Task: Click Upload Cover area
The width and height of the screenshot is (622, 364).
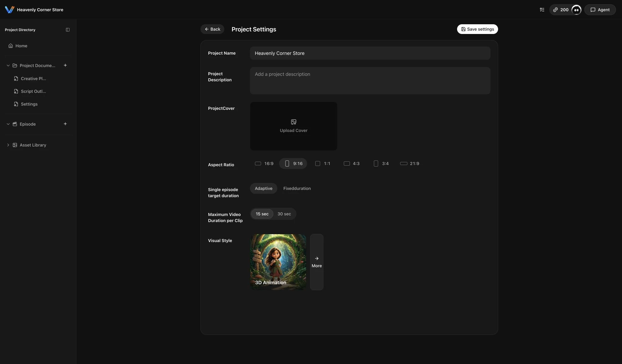Action: pos(294,126)
